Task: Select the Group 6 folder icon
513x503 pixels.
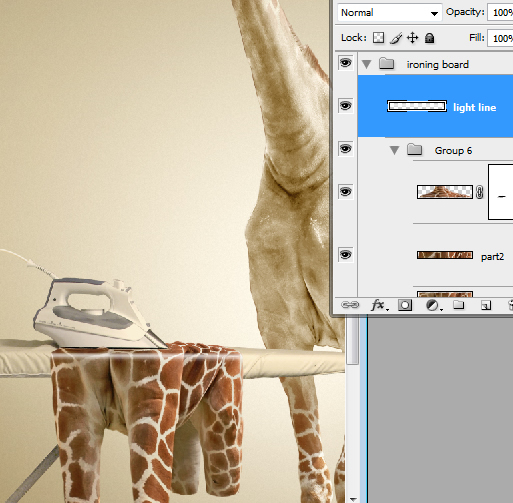Action: [x=415, y=149]
